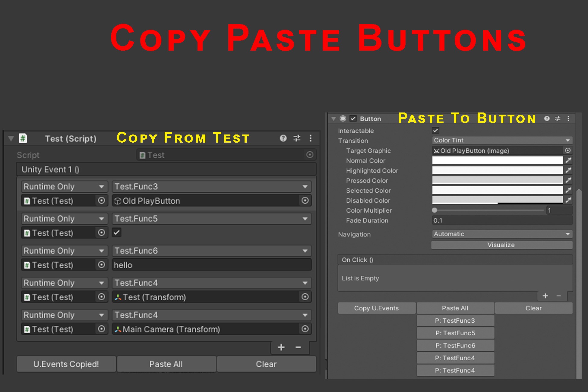Image resolution: width=588 pixels, height=392 pixels.
Task: Open the Runtime Only dropdown for Test.Func3
Action: (x=64, y=186)
